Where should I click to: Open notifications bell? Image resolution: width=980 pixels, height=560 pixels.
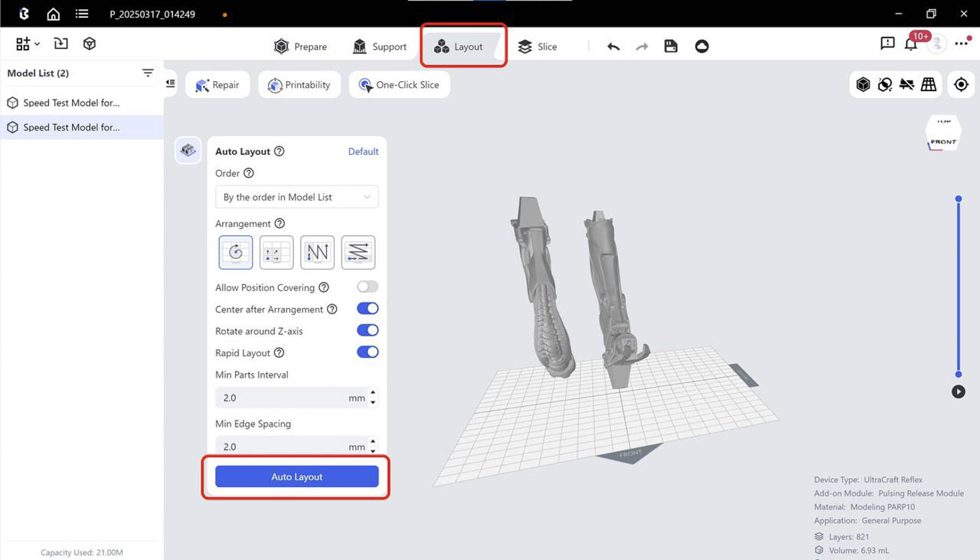(911, 44)
